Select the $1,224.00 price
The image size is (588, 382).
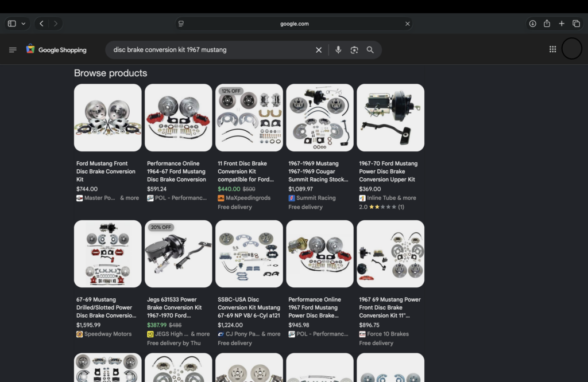click(x=230, y=325)
